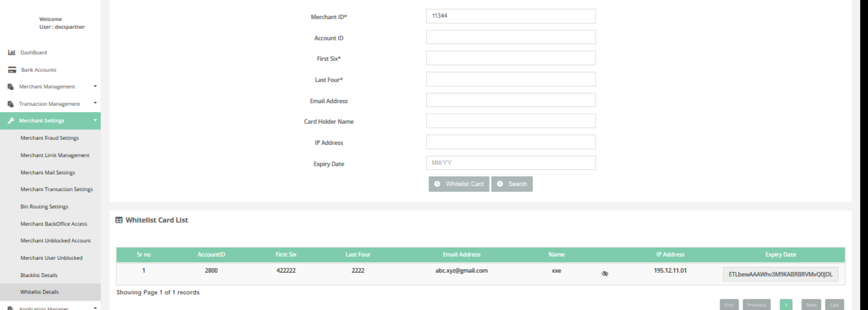Click the Dashboard chart icon

12,52
